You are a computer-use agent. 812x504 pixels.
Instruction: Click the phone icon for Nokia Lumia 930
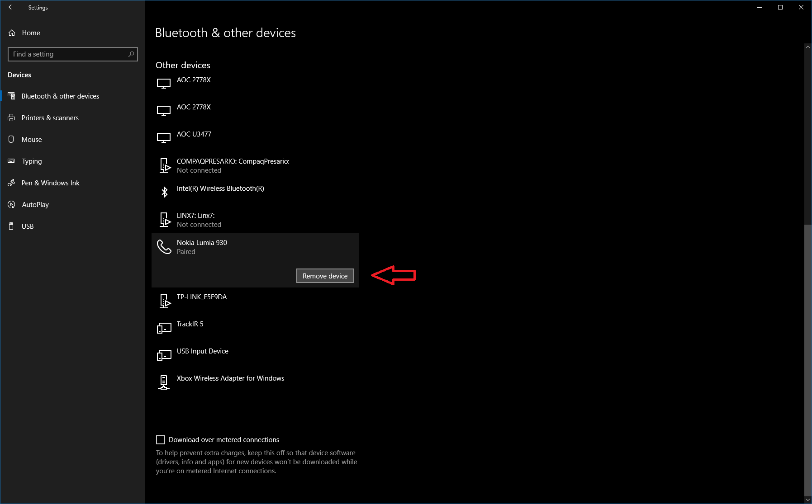pyautogui.click(x=164, y=247)
